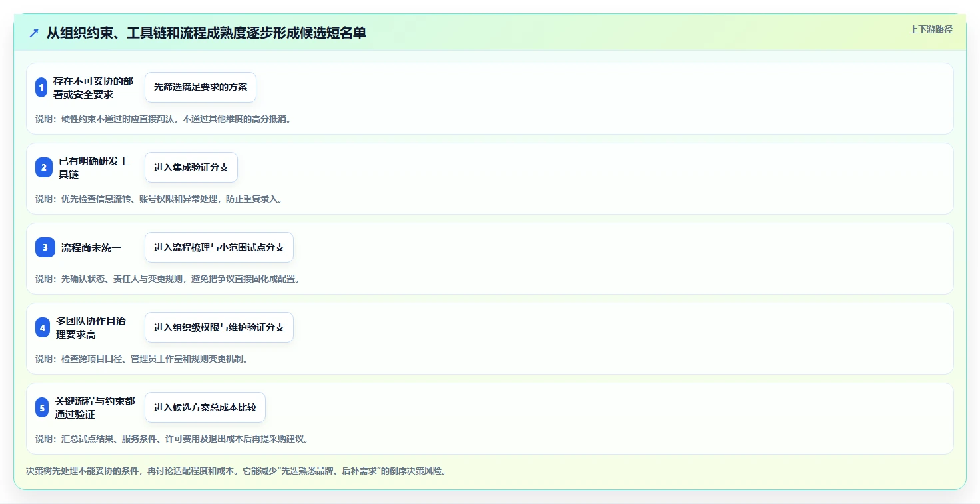The width and height of the screenshot is (980, 504).
Task: Click the 先筛选满足要求的方案 button
Action: pos(201,87)
